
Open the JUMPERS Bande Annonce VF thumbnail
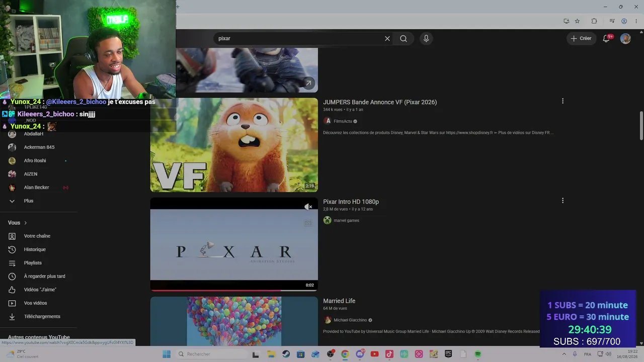click(234, 145)
